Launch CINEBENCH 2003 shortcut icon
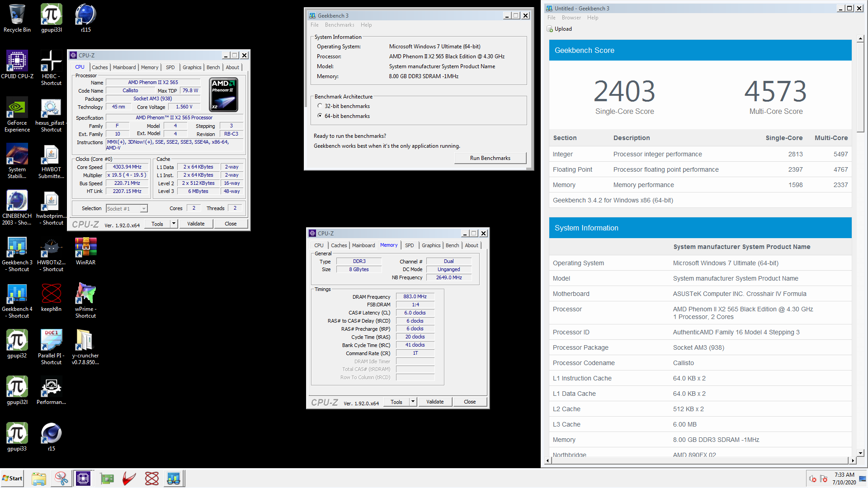 (17, 207)
